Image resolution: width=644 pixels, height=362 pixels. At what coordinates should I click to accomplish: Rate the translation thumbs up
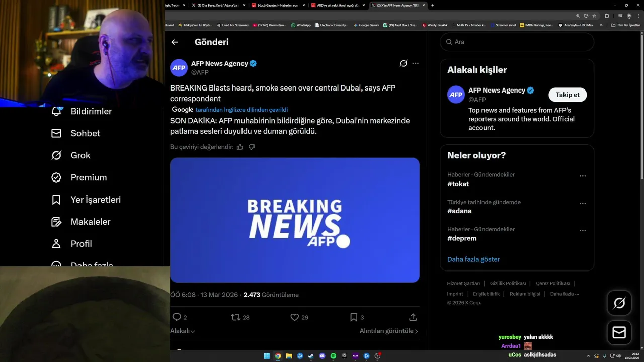(x=240, y=147)
